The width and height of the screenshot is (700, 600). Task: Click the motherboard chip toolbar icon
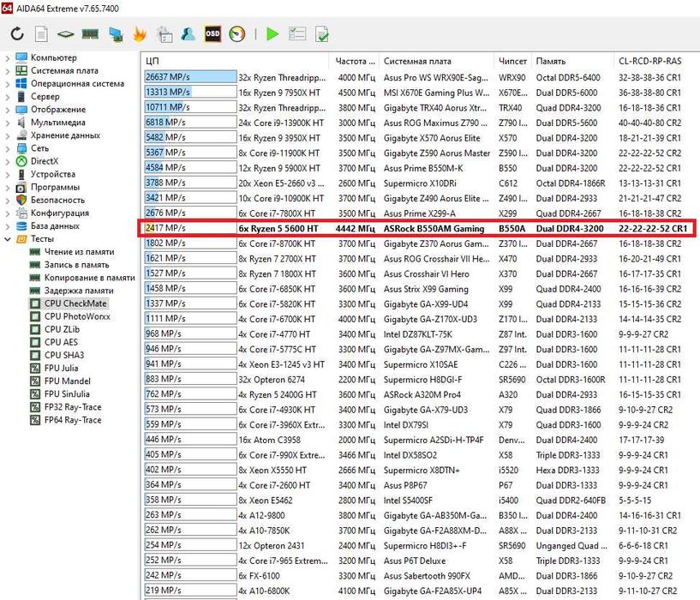pos(66,34)
